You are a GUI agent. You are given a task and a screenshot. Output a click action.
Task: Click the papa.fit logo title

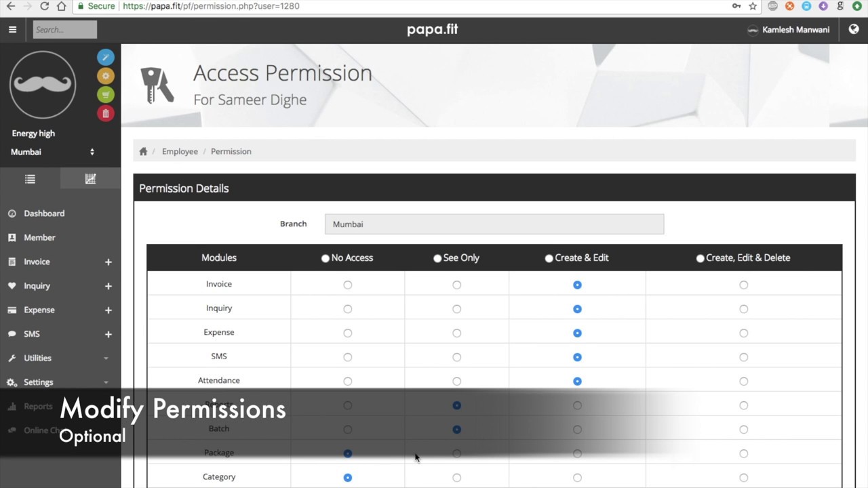click(433, 29)
